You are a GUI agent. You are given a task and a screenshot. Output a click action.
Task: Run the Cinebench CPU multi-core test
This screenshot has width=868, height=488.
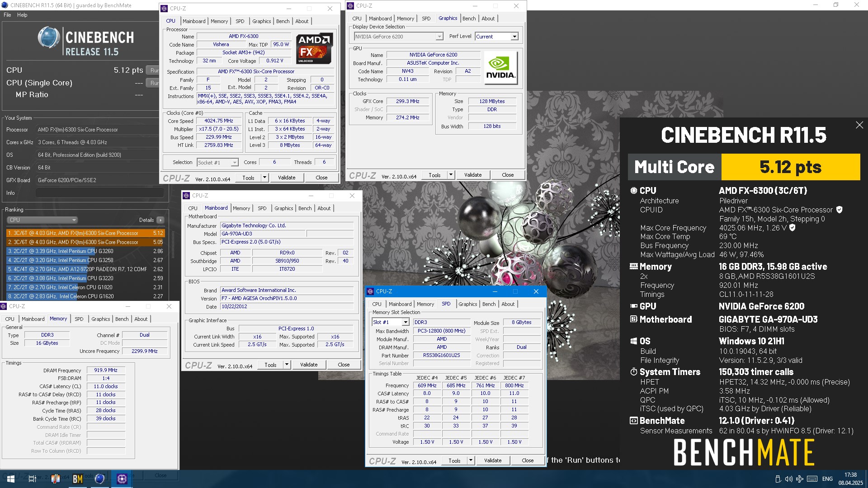pyautogui.click(x=153, y=70)
